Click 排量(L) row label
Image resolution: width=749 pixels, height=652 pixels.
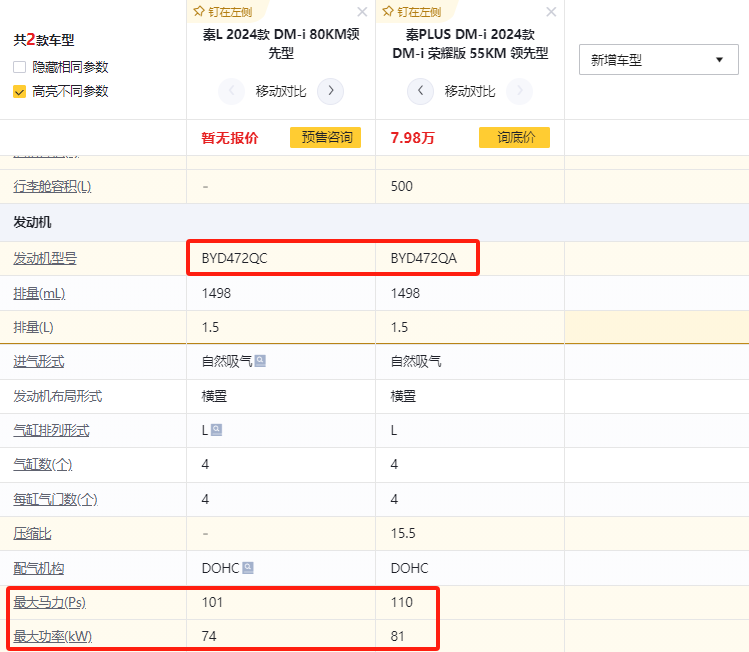pyautogui.click(x=33, y=327)
